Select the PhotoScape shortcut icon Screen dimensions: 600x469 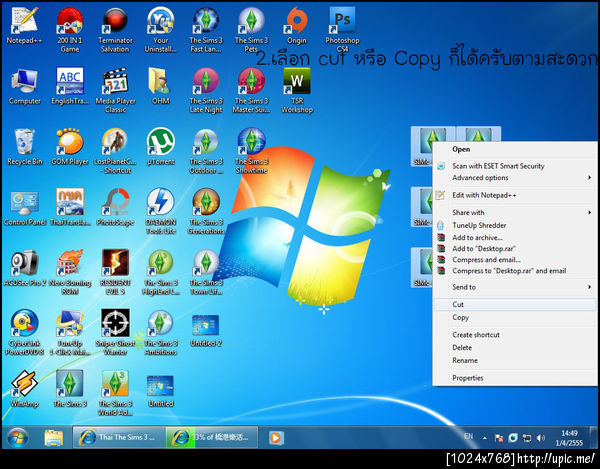115,208
